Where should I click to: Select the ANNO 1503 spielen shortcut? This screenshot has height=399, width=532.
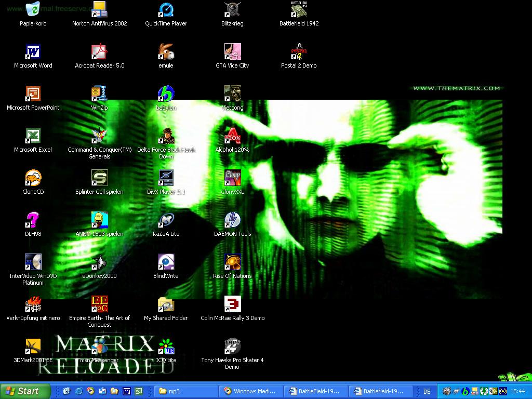(99, 220)
